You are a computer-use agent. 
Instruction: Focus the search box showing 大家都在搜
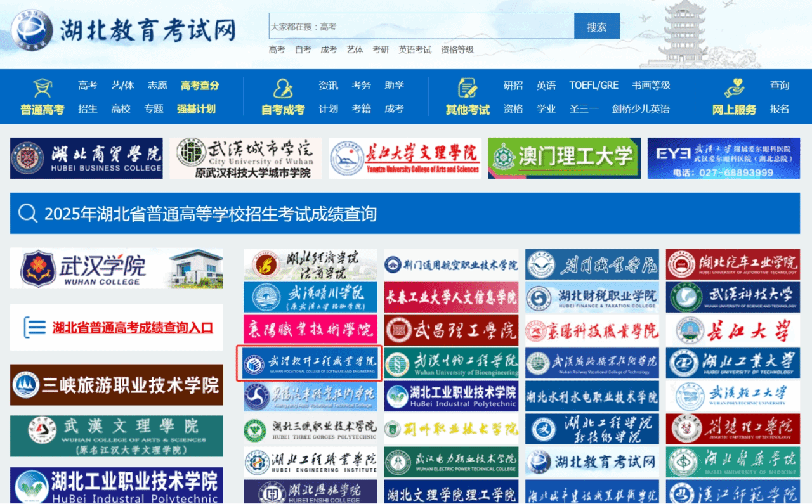tap(421, 27)
